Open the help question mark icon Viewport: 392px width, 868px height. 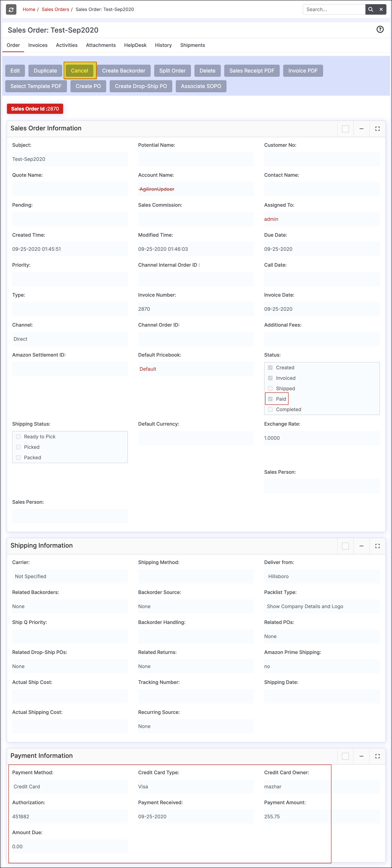[380, 30]
